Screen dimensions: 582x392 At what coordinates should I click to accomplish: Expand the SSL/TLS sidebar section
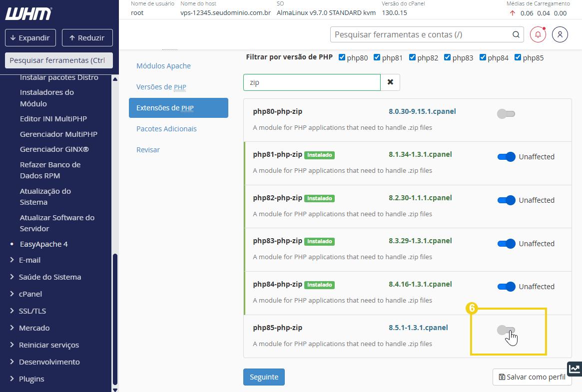(33, 311)
